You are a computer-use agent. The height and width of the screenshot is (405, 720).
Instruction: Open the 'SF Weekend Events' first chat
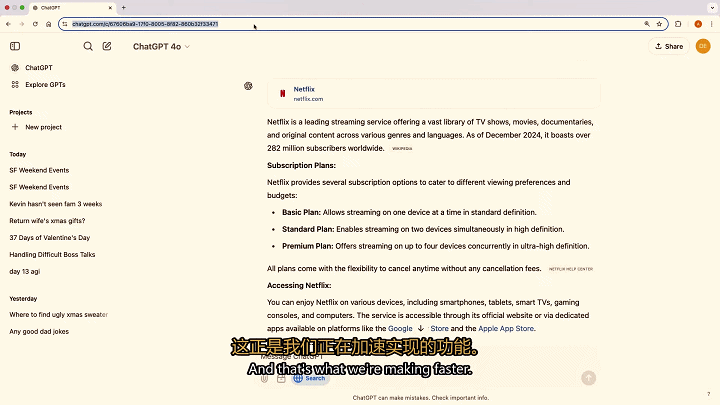[x=39, y=170]
